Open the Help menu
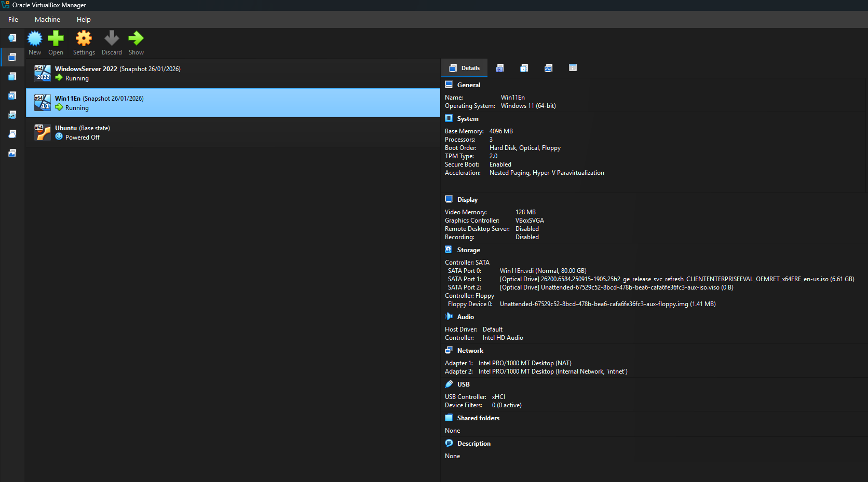The image size is (868, 482). pyautogui.click(x=84, y=20)
